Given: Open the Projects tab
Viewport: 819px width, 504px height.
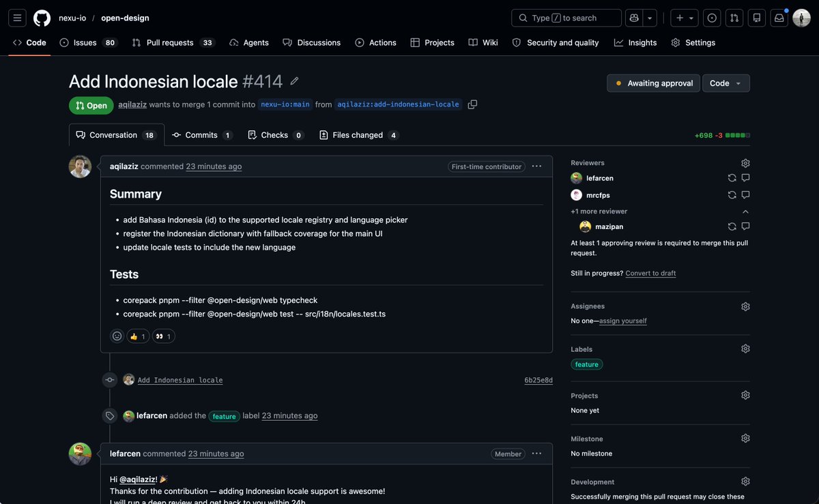Looking at the screenshot, I should tap(433, 42).
